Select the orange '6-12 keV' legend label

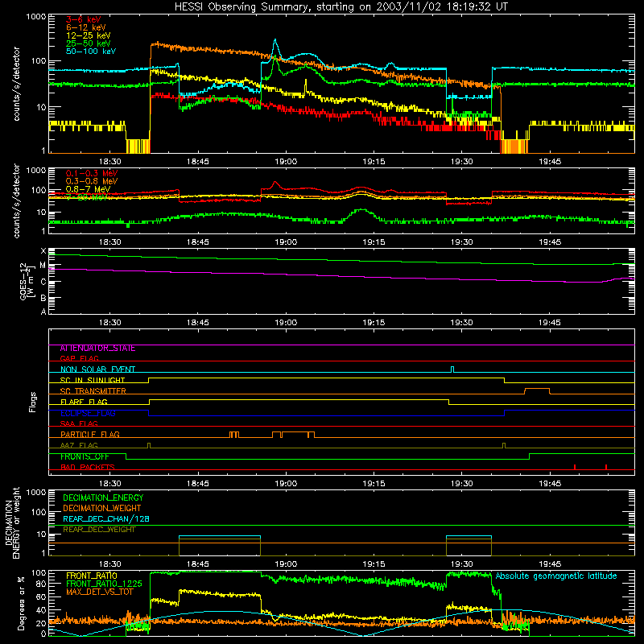[86, 27]
